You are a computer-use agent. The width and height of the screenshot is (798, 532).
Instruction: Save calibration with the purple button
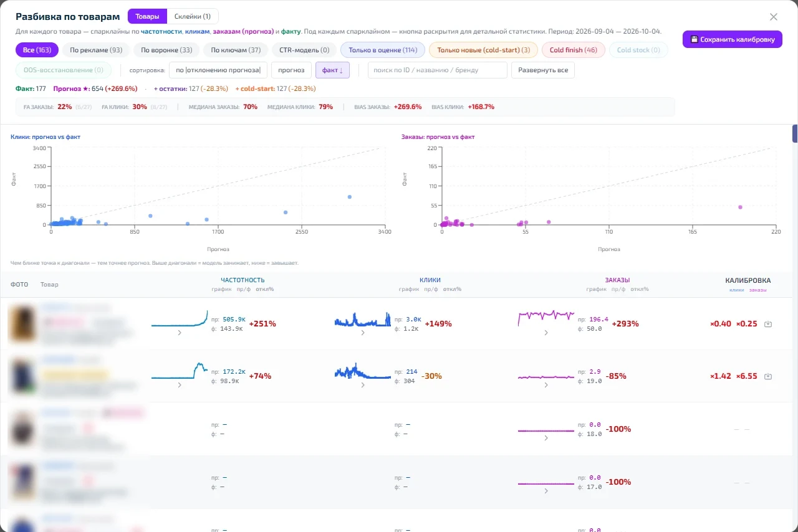[x=733, y=39]
